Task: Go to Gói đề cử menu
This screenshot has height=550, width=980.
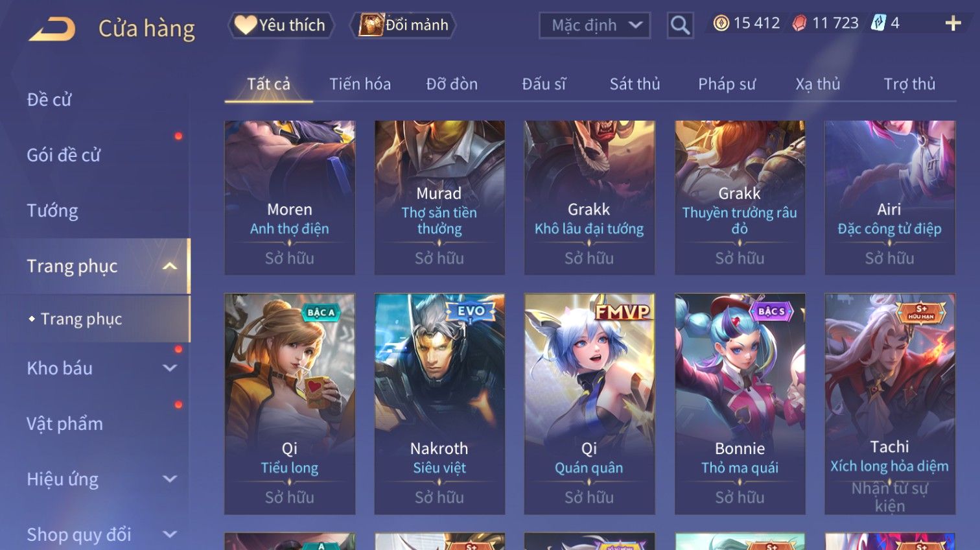Action: pyautogui.click(x=64, y=155)
